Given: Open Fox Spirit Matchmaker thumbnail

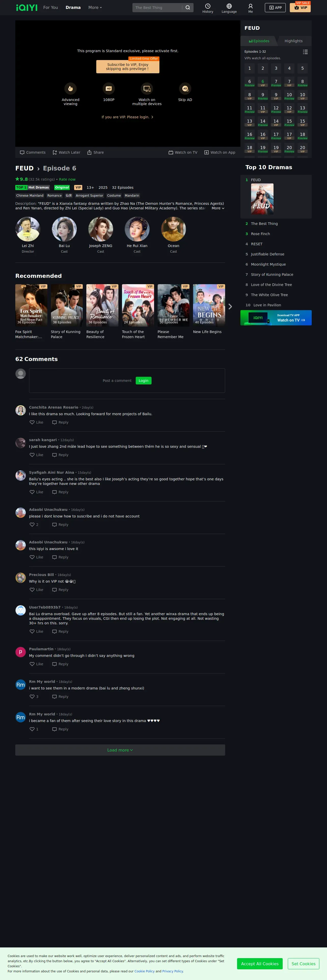Looking at the screenshot, I should click(31, 305).
